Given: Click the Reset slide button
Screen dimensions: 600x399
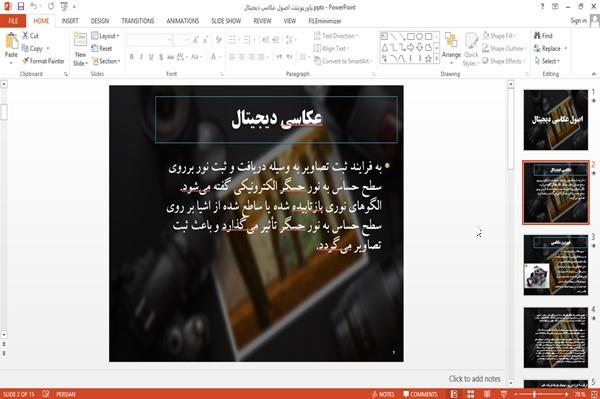Looking at the screenshot, I should [102, 48].
